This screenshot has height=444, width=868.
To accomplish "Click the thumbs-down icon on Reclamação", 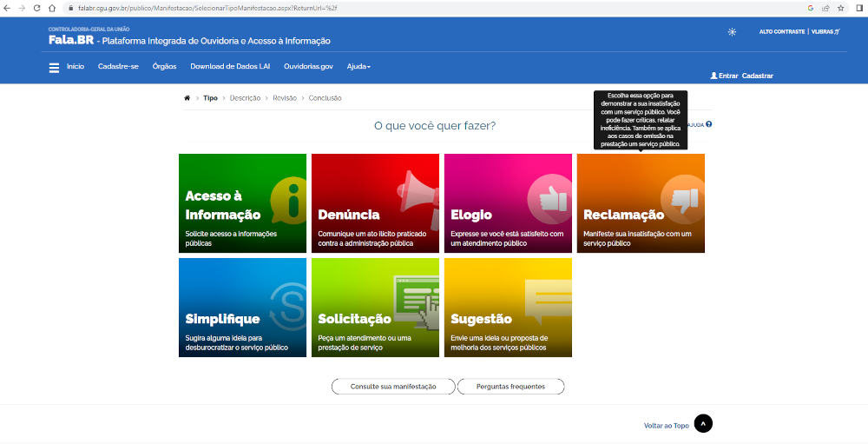I will [682, 200].
